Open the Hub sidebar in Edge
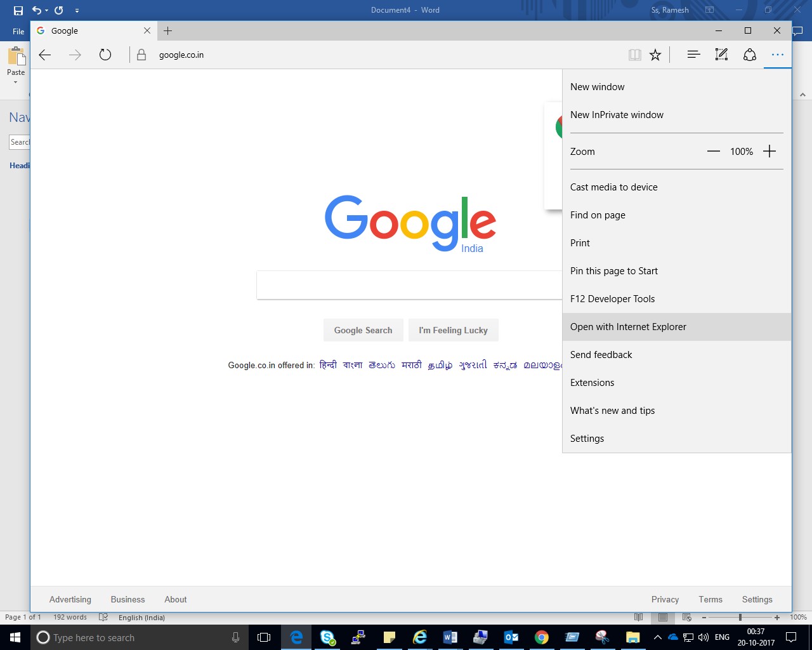 pos(693,55)
